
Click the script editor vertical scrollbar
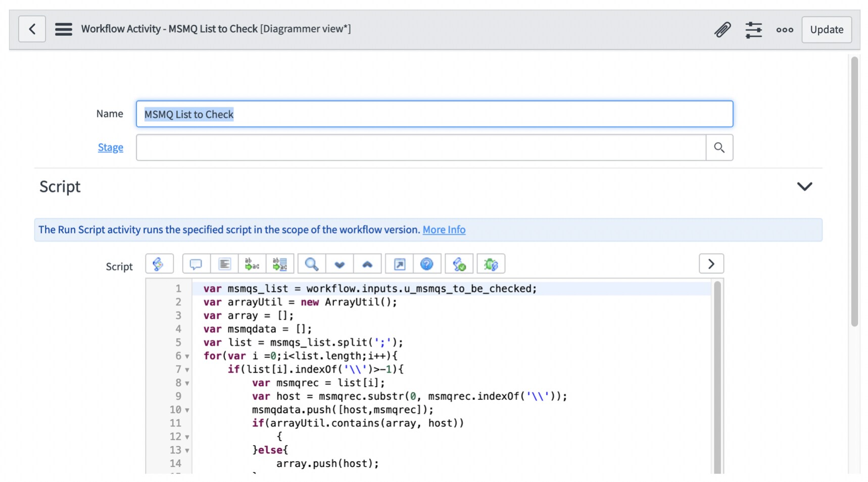(x=717, y=376)
